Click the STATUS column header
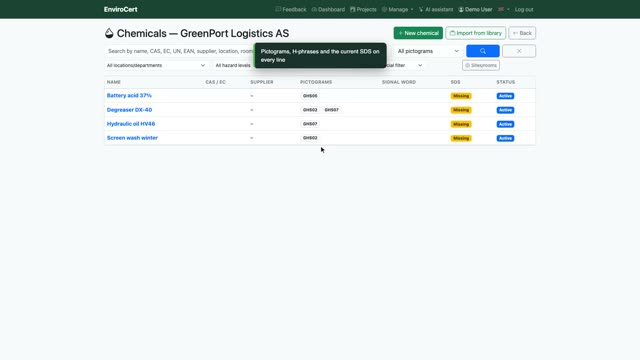Viewport: 640px width, 360px height. (506, 82)
